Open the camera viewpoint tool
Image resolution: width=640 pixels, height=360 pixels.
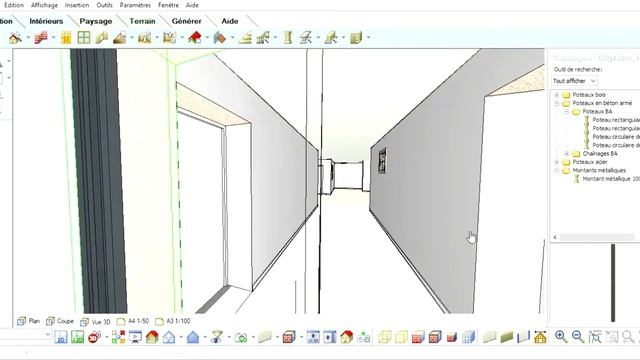[241, 337]
